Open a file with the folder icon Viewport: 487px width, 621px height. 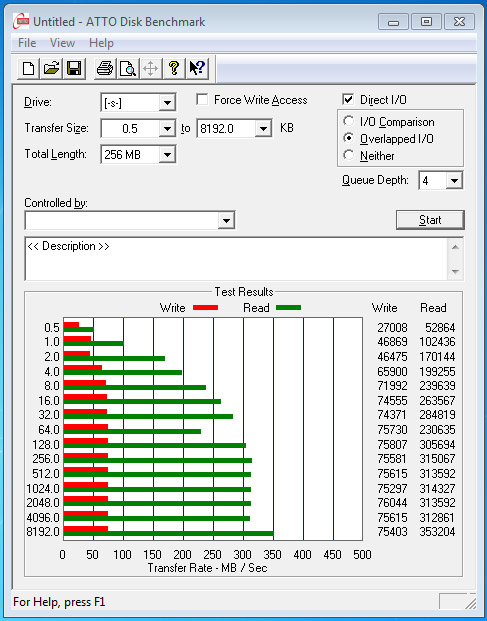(51, 68)
